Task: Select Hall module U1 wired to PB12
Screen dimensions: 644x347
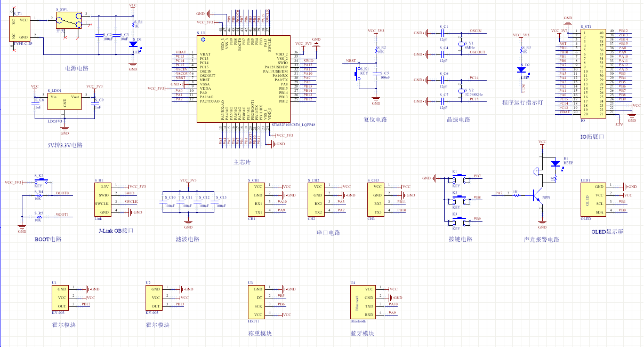Action: click(61, 298)
